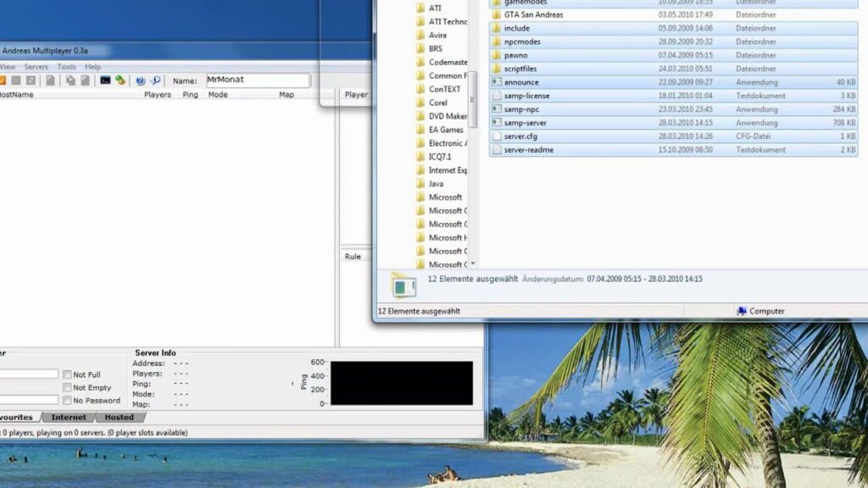
Task: Click the copy server info toolbar icon
Action: pyautogui.click(x=71, y=79)
